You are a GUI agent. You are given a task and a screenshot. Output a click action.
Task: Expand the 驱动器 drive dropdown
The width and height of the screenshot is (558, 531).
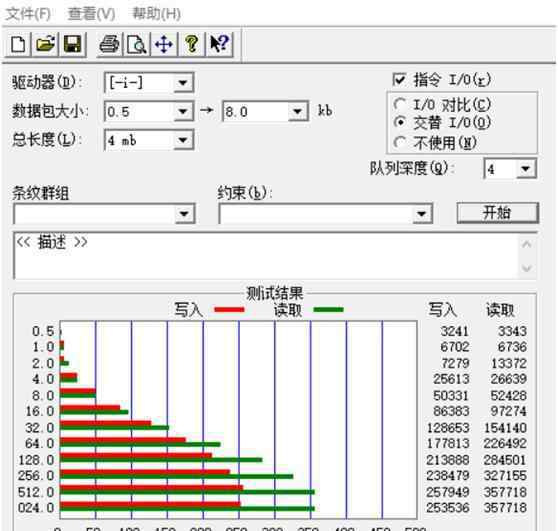click(183, 83)
